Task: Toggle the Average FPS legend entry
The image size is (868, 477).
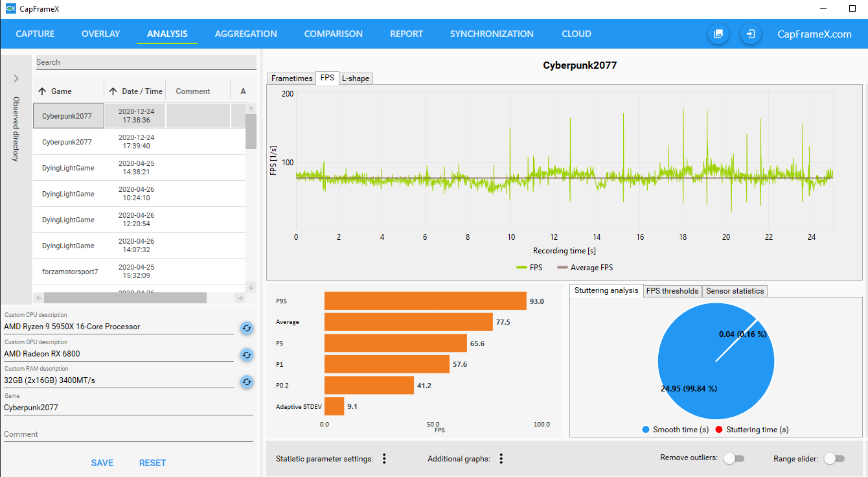Action: [x=585, y=268]
